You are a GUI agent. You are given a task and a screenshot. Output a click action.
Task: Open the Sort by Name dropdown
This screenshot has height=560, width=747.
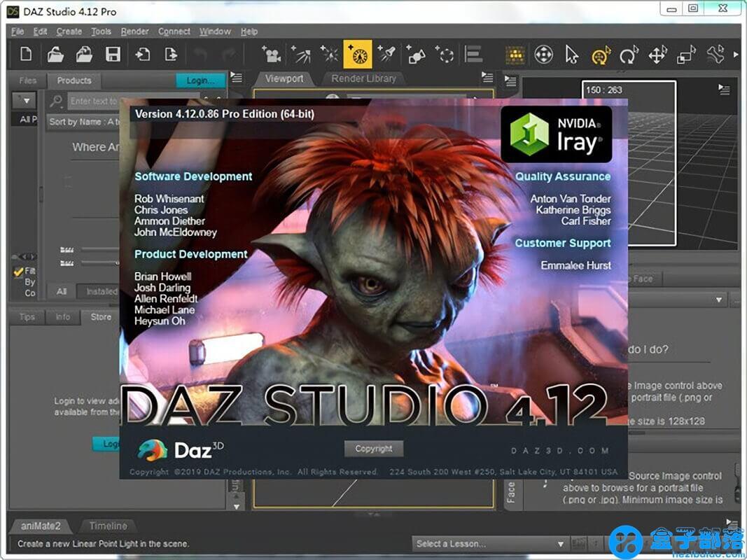pos(84,122)
